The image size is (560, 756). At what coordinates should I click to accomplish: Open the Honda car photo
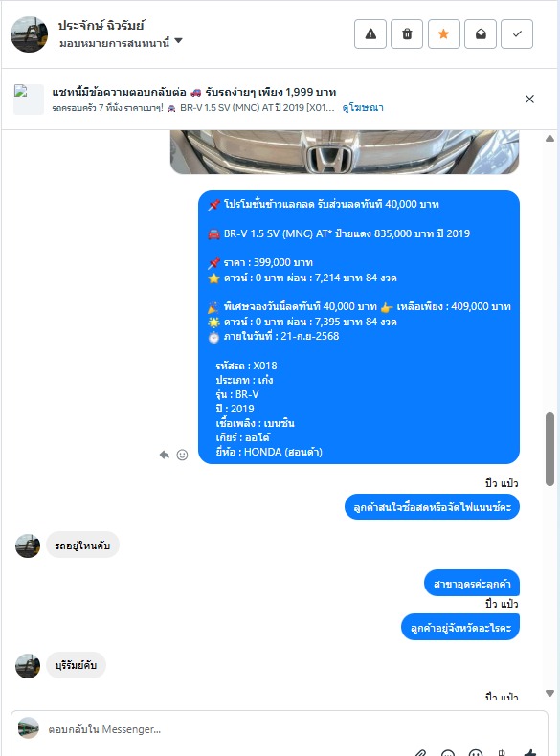[345, 152]
